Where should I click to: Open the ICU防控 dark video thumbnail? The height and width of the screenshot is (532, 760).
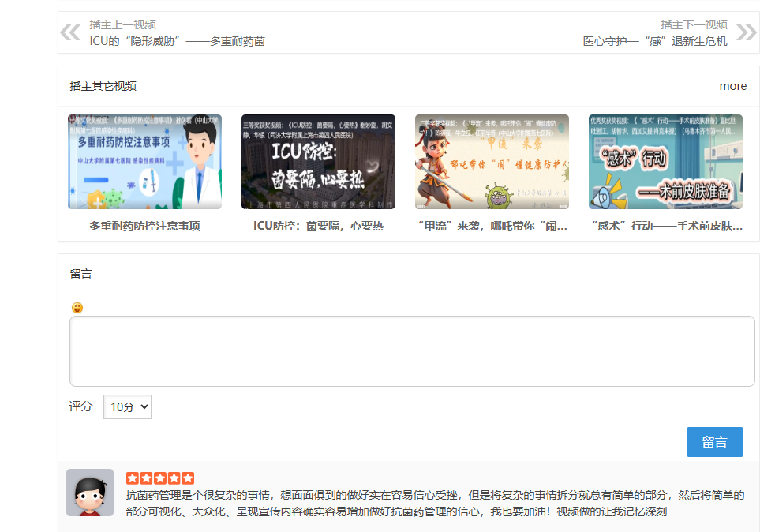[x=318, y=162]
